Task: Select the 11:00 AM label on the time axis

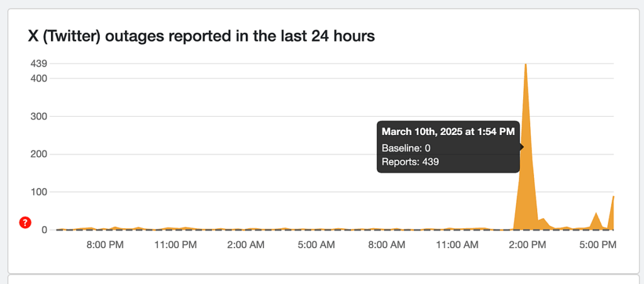Action: click(x=457, y=244)
